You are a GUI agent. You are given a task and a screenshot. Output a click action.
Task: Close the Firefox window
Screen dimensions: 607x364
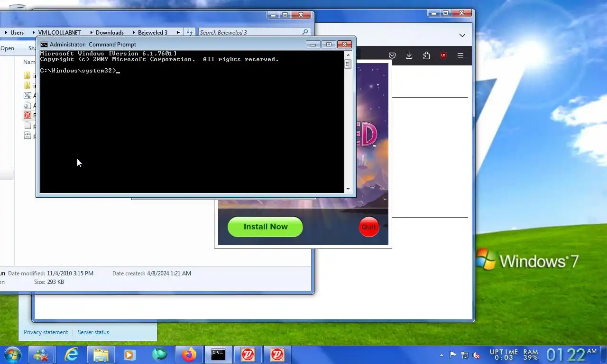click(461, 13)
